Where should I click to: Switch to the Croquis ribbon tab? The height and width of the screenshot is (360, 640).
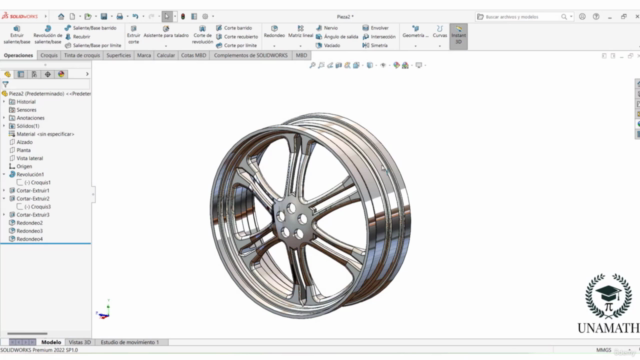(49, 56)
